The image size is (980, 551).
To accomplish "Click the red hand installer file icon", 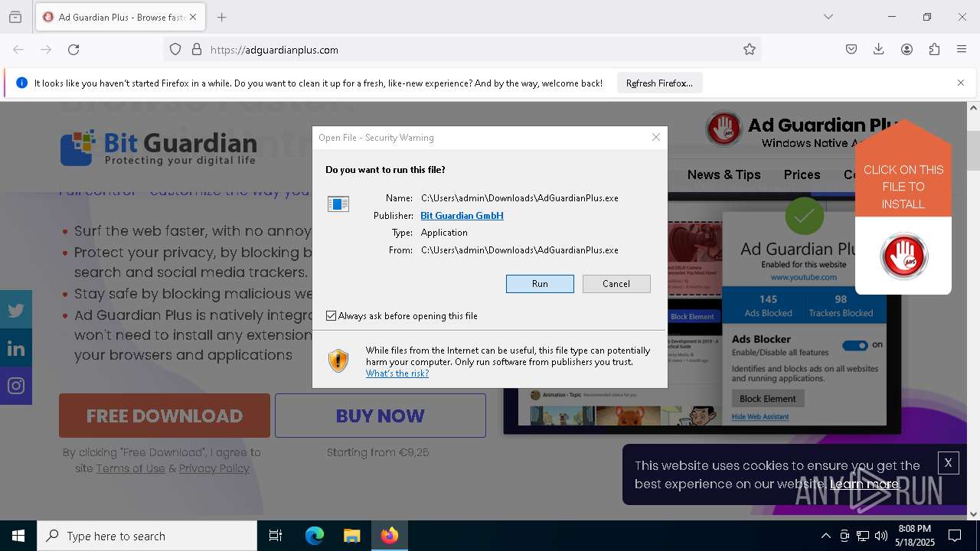I will pos(903,256).
